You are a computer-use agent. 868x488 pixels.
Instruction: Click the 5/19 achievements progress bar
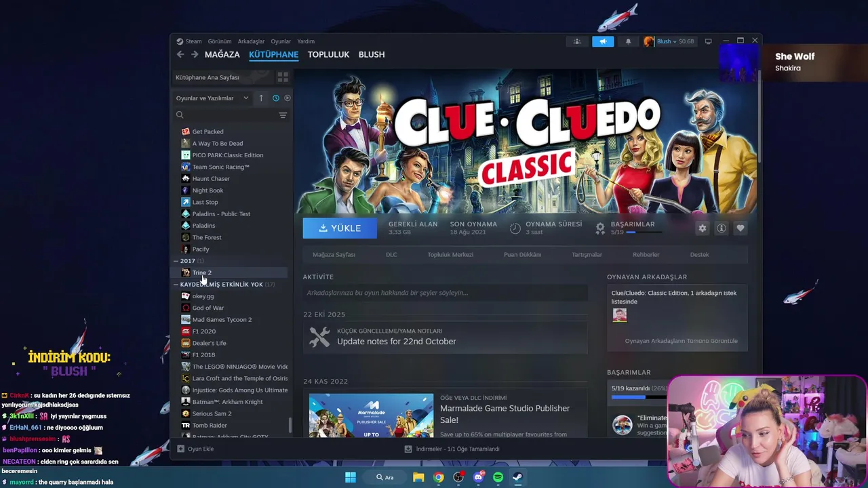(644, 232)
